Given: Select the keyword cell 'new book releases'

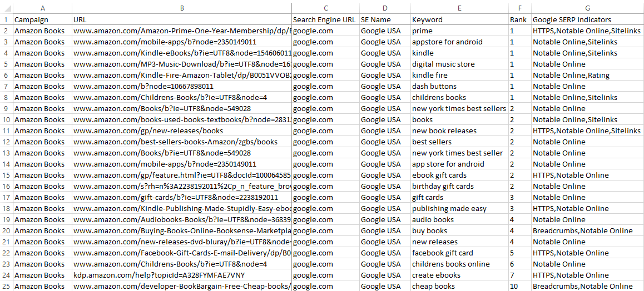Looking at the screenshot, I should click(x=459, y=131).
